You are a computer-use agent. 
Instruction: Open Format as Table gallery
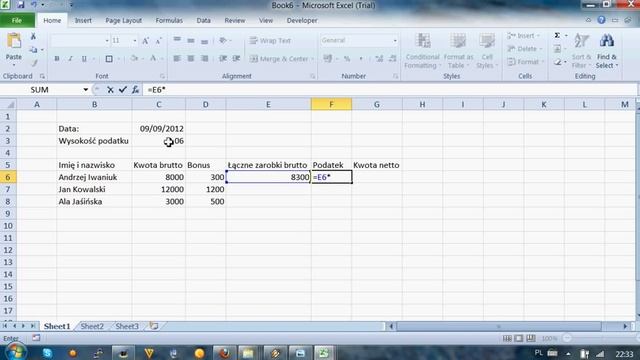458,51
